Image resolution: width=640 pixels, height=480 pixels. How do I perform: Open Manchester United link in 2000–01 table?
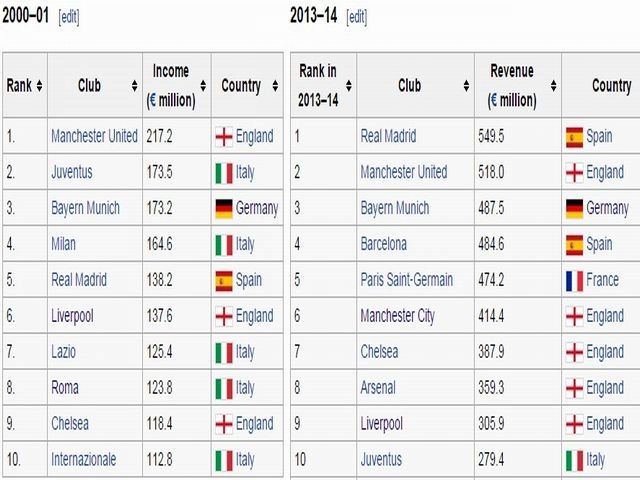click(94, 136)
